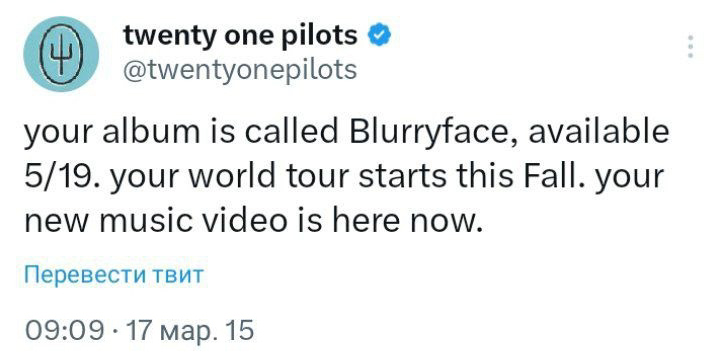This screenshot has width=720, height=363.
Task: Click the @twentyonepilots handle
Action: coord(240,70)
